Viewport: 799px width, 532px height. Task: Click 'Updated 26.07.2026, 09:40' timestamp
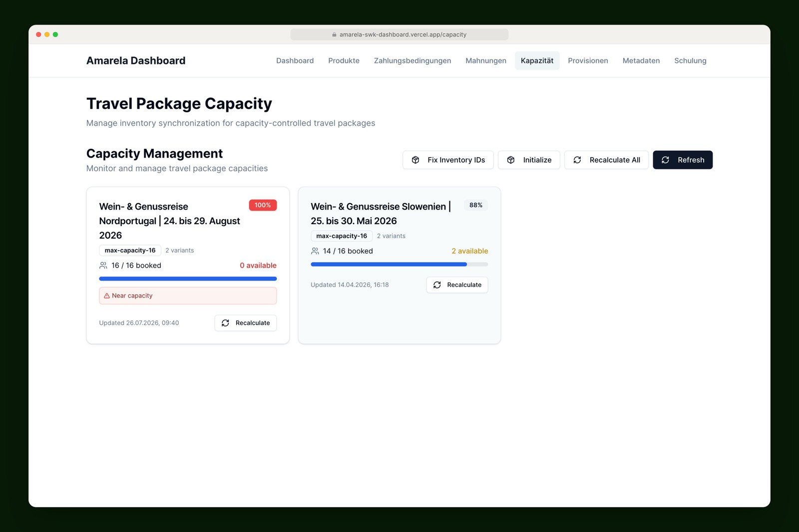click(139, 323)
